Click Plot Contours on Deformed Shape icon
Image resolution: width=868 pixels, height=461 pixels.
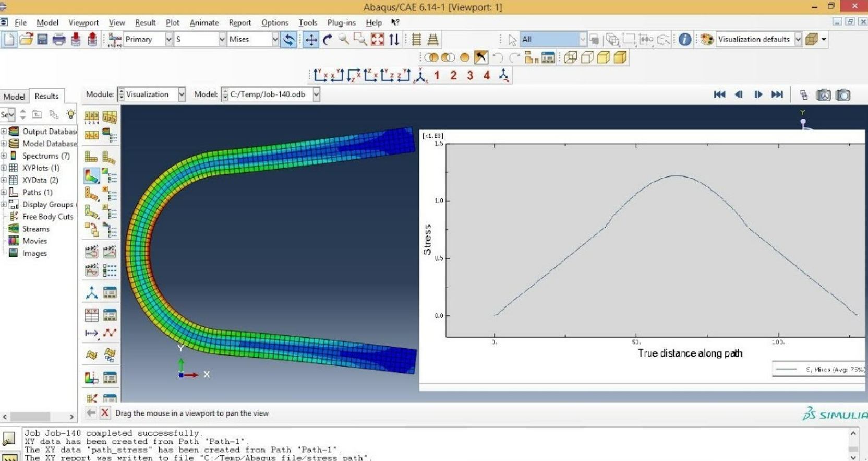[x=91, y=175]
